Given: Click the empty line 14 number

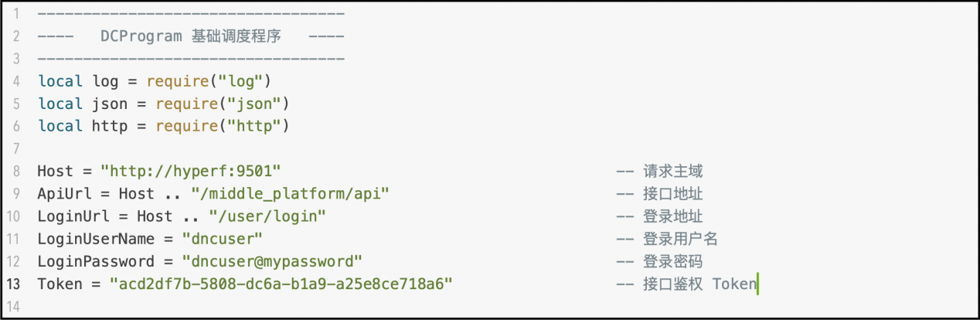Looking at the screenshot, I should pos(14,307).
